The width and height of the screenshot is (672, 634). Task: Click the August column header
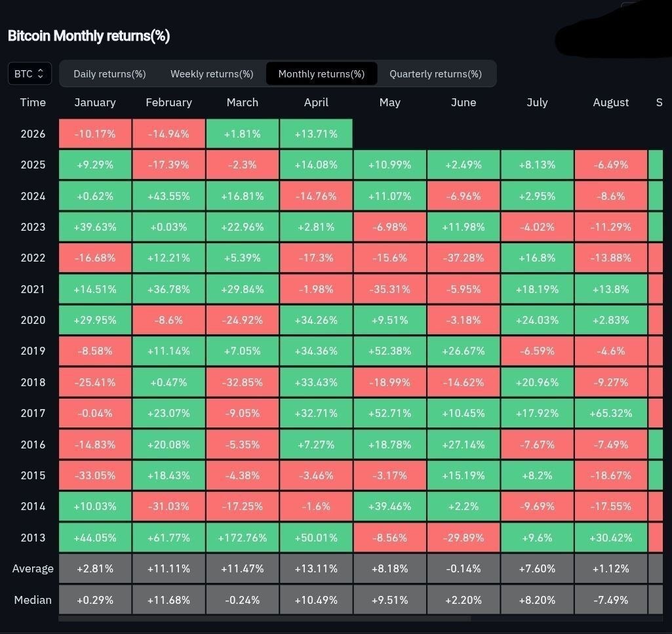(611, 102)
